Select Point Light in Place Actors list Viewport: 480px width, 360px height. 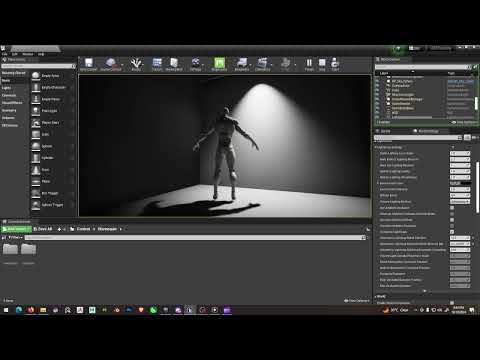pos(53,111)
